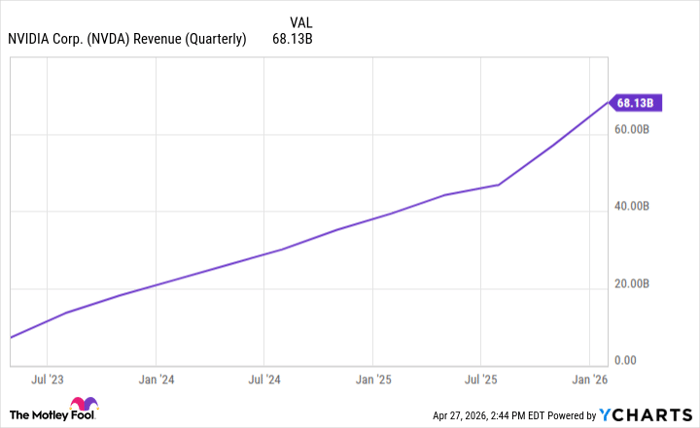
Task: Click the Jan '26 date label
Action: (x=590, y=379)
